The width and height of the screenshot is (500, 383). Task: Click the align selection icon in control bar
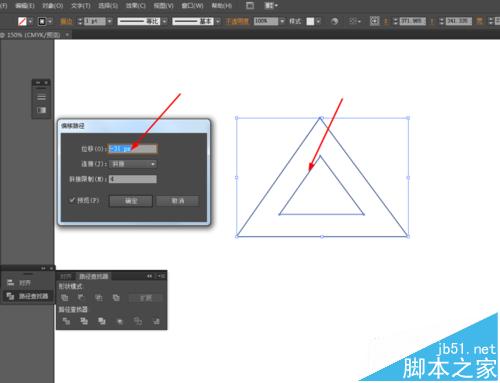(352, 21)
